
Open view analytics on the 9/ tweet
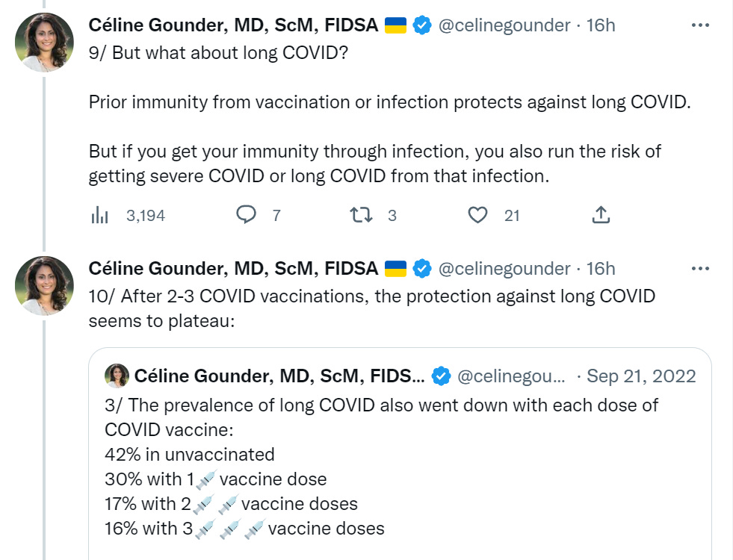tap(99, 216)
